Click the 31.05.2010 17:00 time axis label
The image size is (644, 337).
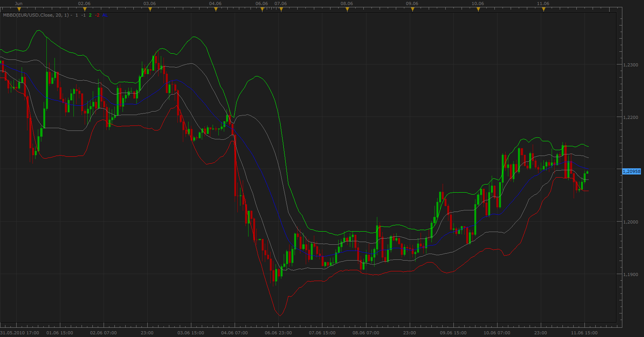(20, 333)
